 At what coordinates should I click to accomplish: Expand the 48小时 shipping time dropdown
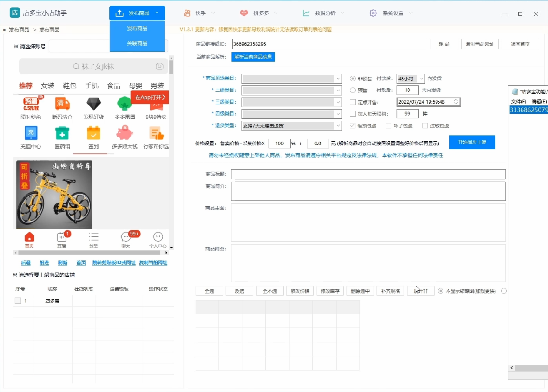point(410,78)
